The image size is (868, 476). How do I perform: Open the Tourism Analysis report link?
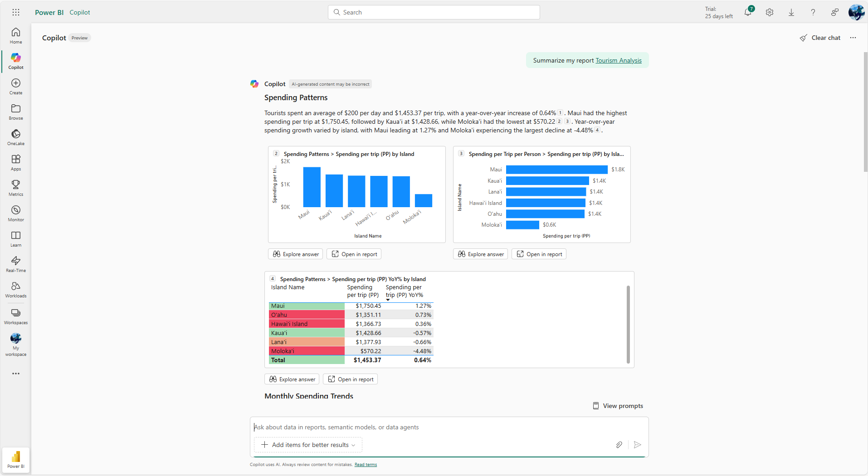tap(619, 60)
